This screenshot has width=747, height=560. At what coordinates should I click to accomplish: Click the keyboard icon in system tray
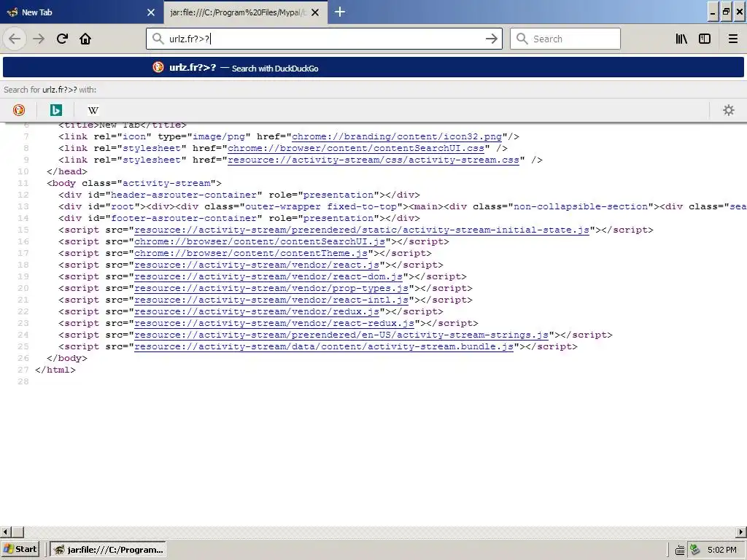coord(680,550)
